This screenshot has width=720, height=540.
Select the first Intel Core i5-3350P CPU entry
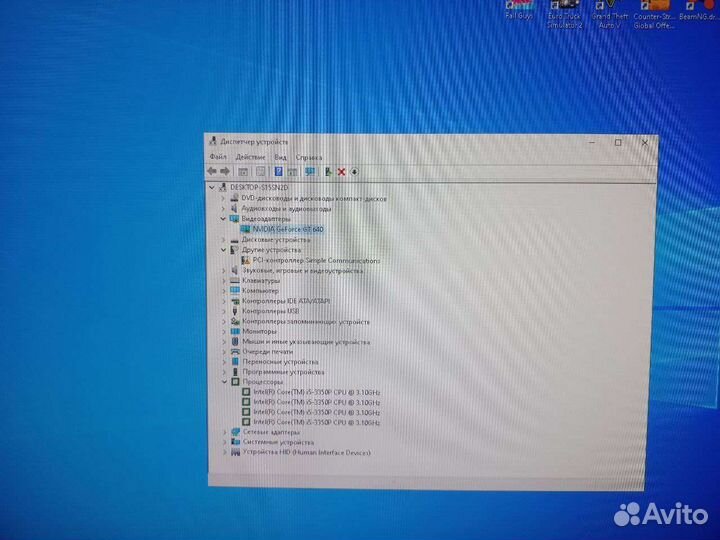coord(317,393)
